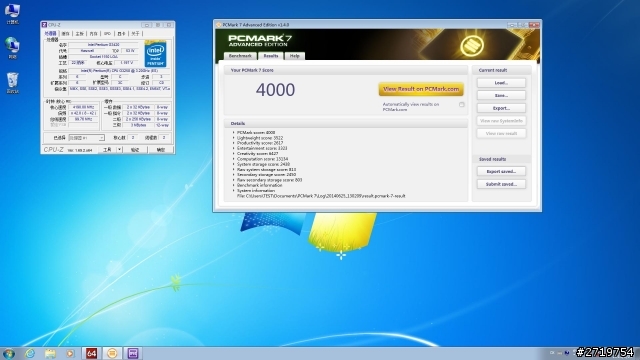
Task: Click the PCMark 7 Advanced Edition logo
Action: 260,41
